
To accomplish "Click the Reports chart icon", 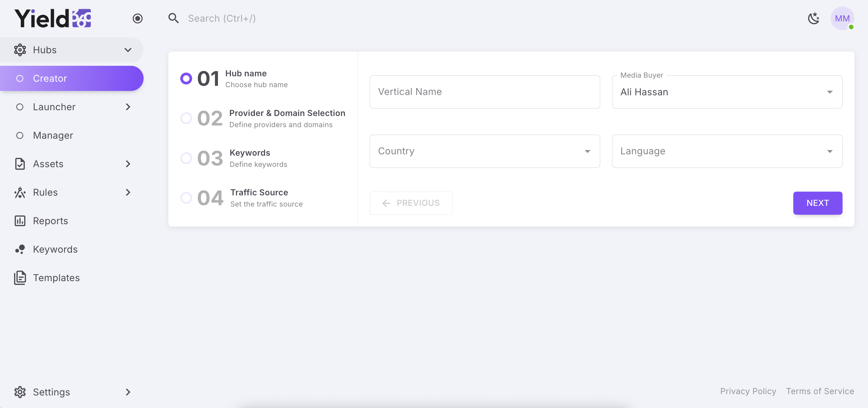I will 20,221.
